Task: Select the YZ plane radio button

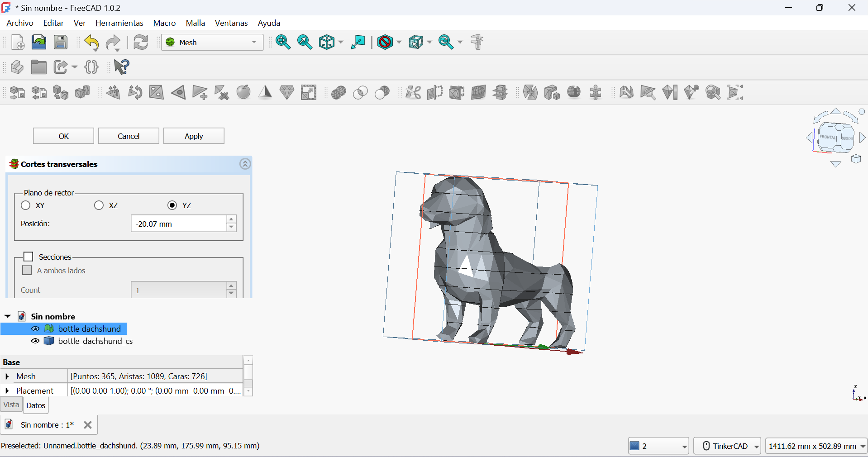Action: point(172,205)
